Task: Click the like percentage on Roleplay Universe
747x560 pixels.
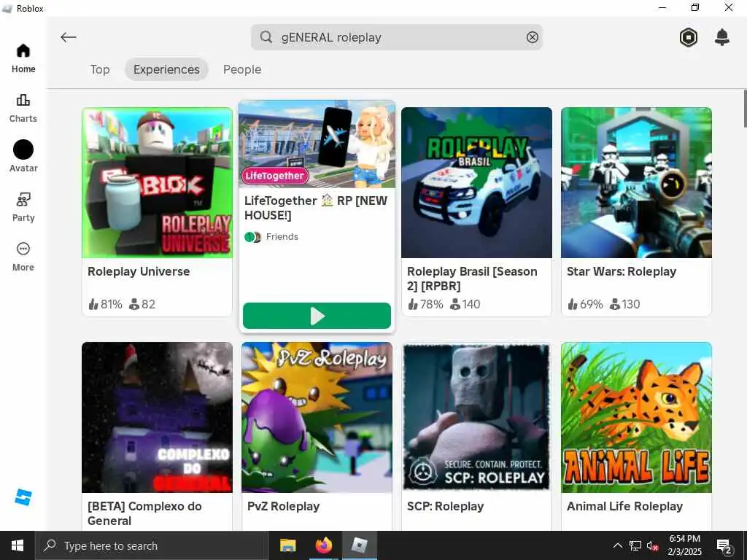Action: (105, 304)
